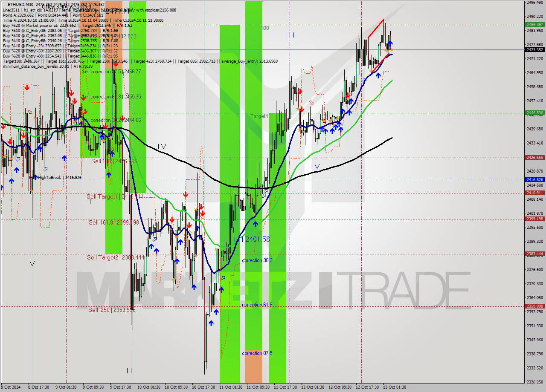
Task: Click the 2439.680 price axis label
Action: tap(534, 129)
